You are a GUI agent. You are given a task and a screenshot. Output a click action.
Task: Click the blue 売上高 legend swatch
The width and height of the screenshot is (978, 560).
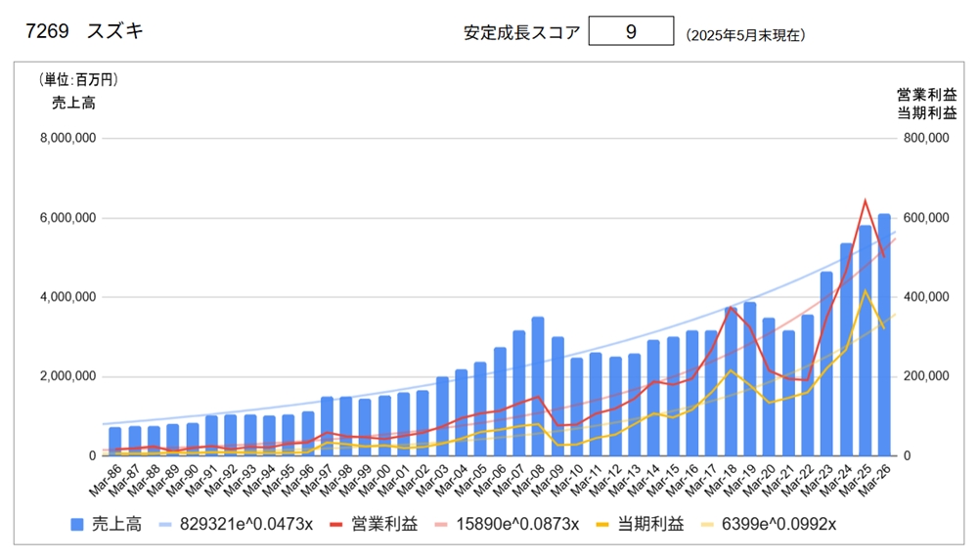coord(77,525)
